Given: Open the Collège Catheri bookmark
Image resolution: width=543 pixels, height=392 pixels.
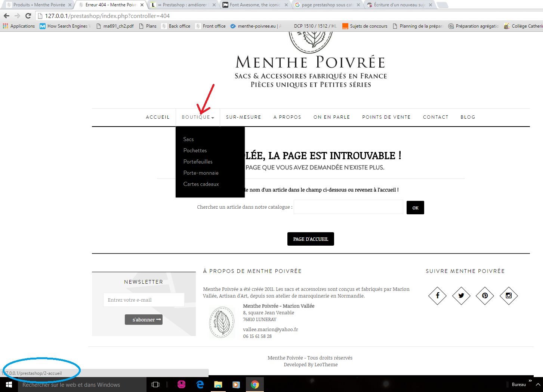Looking at the screenshot, I should pos(523,26).
